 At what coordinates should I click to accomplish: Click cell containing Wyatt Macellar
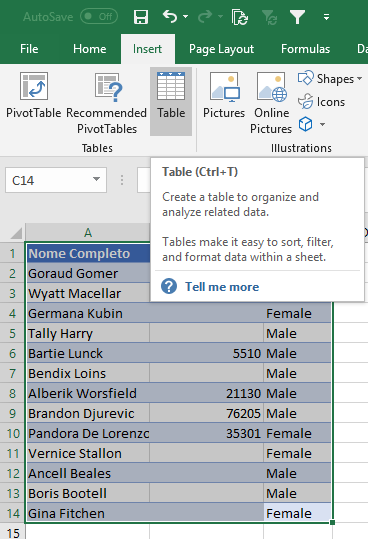click(x=88, y=293)
